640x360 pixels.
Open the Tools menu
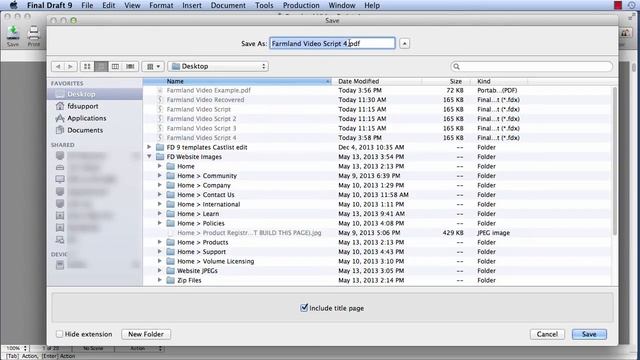[x=264, y=5]
